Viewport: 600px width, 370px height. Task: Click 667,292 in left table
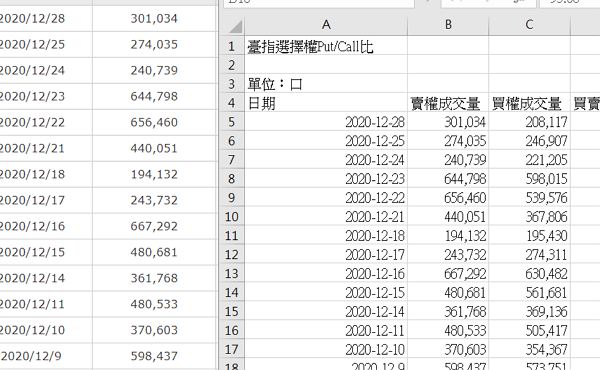(x=154, y=226)
